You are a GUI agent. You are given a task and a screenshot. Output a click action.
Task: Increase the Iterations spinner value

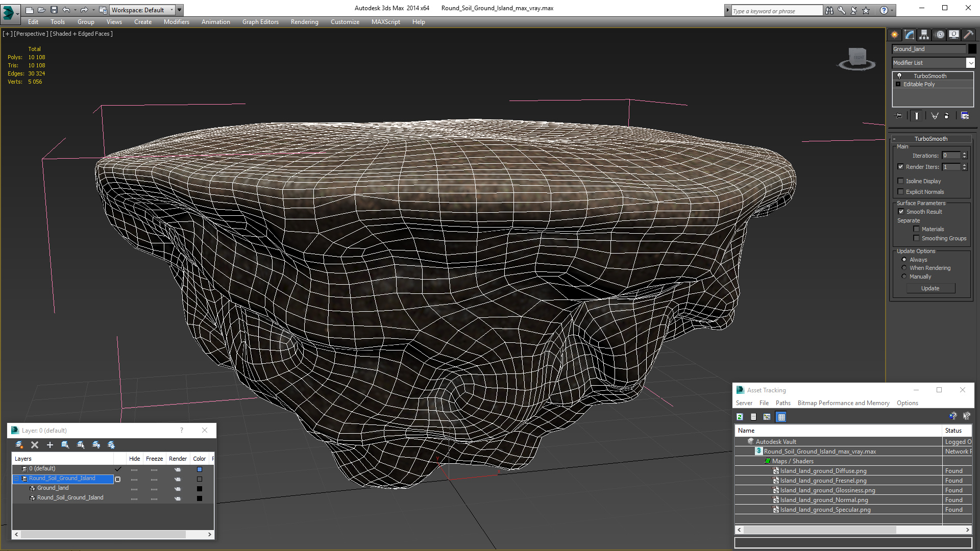point(965,154)
